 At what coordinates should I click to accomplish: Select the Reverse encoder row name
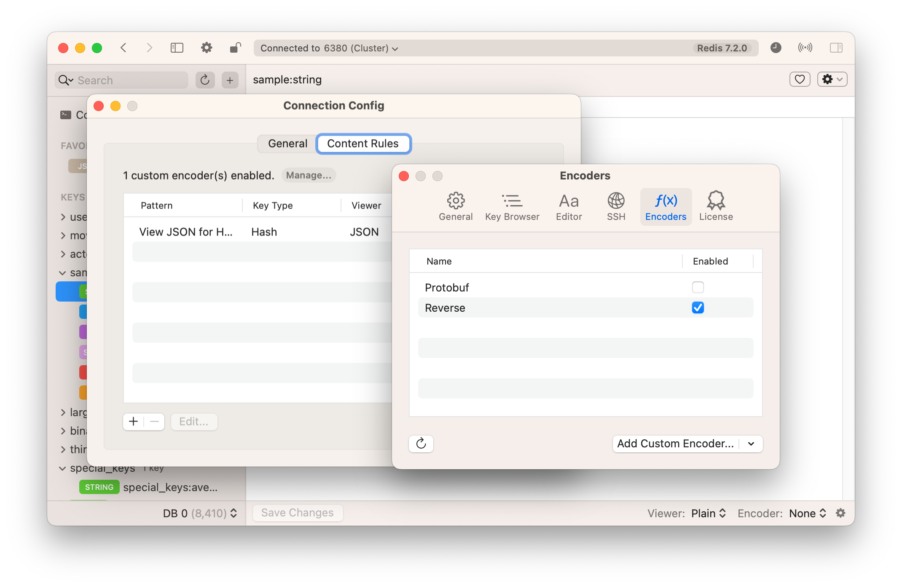pyautogui.click(x=445, y=308)
